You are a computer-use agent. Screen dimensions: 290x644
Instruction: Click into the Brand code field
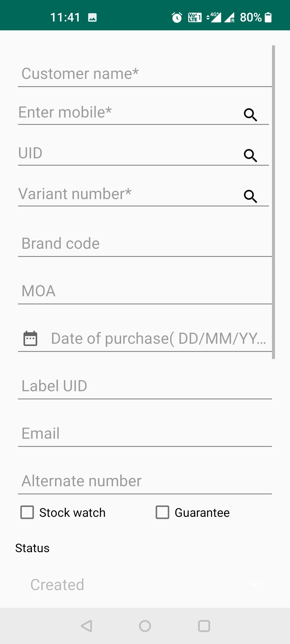click(x=145, y=244)
